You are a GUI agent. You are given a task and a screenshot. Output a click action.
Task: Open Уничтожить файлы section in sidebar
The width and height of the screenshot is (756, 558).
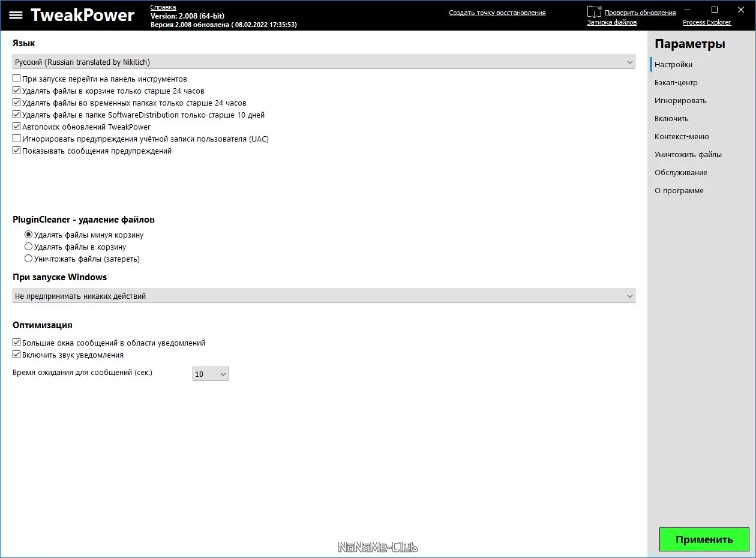[x=688, y=154]
